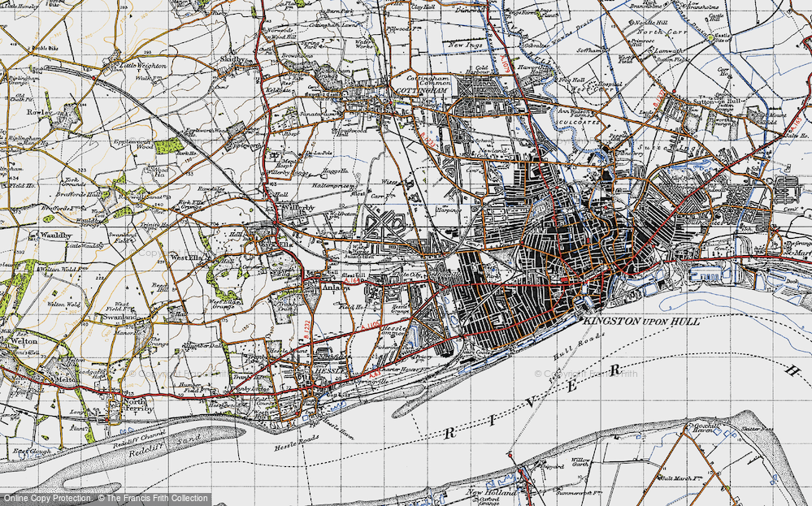Select the New Holland label
This screenshot has height=506, width=812.
click(x=492, y=492)
